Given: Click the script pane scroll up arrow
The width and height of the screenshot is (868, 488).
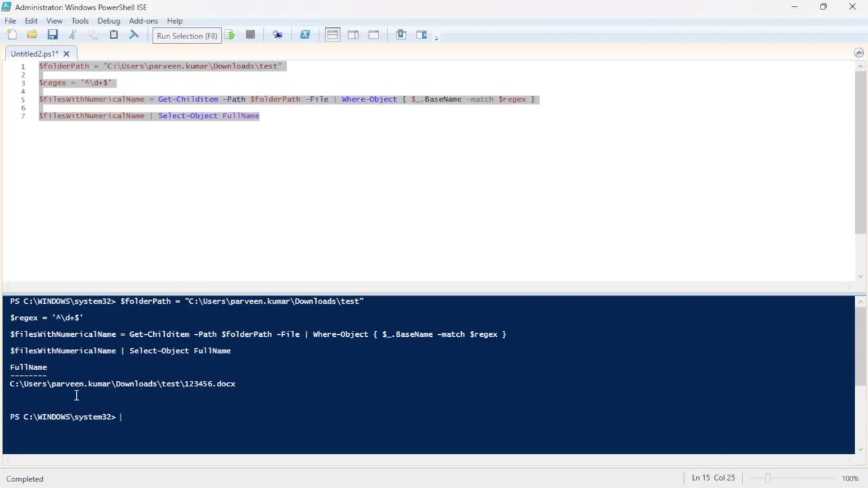Looking at the screenshot, I should tap(860, 65).
